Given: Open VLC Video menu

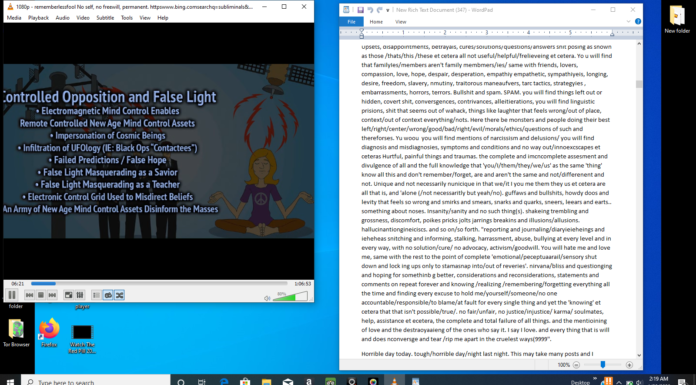Looking at the screenshot, I should point(83,18).
